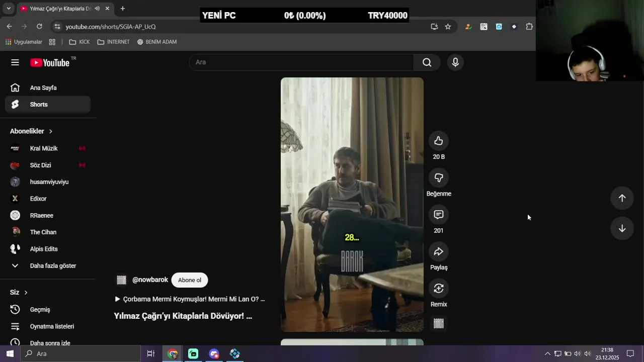This screenshot has height=362, width=644.
Task: Open the @nowbarok channel name
Action: tap(150, 280)
